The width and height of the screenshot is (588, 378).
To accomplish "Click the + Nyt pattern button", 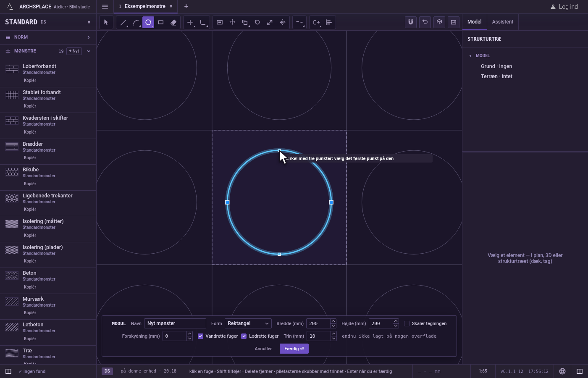I will (x=74, y=51).
